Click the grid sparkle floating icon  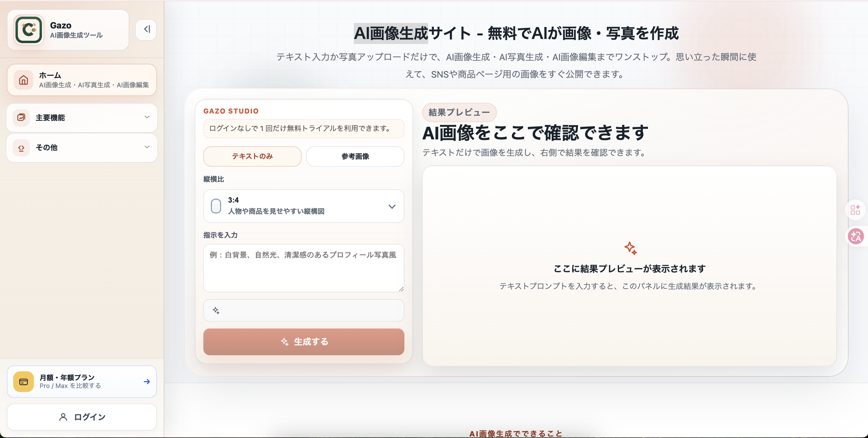coord(856,210)
